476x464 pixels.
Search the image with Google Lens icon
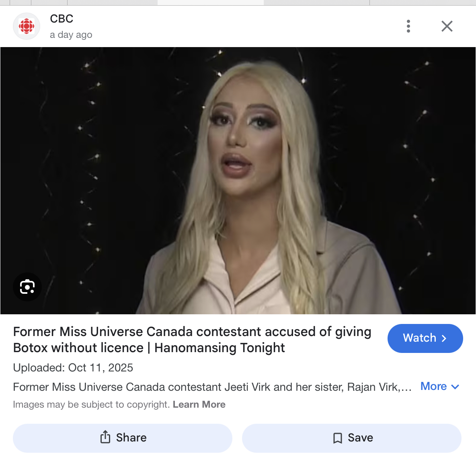[x=27, y=287]
